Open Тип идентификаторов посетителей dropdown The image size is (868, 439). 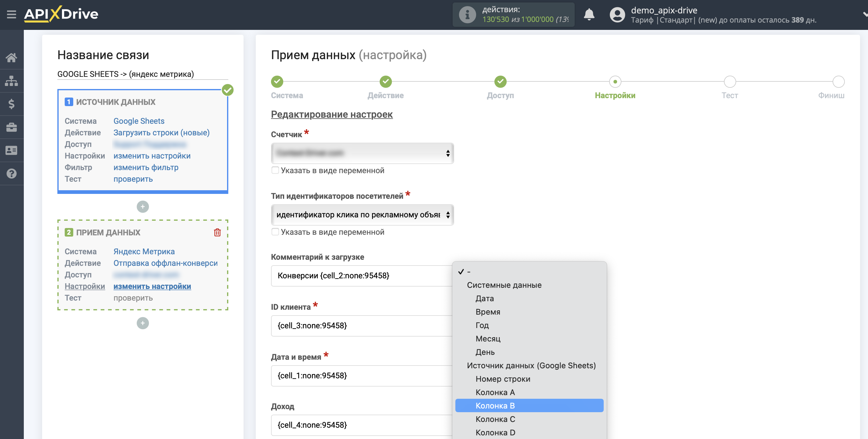click(x=362, y=215)
